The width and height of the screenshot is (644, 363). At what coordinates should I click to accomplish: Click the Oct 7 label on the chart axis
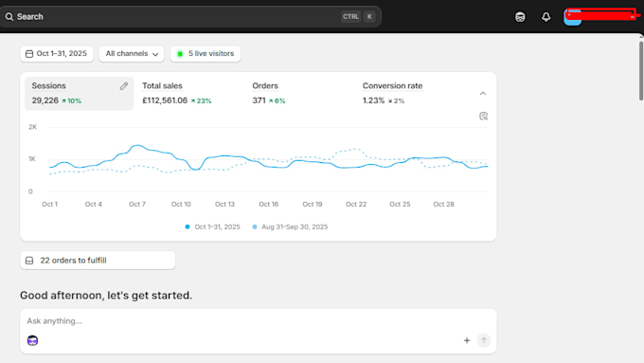pos(137,205)
